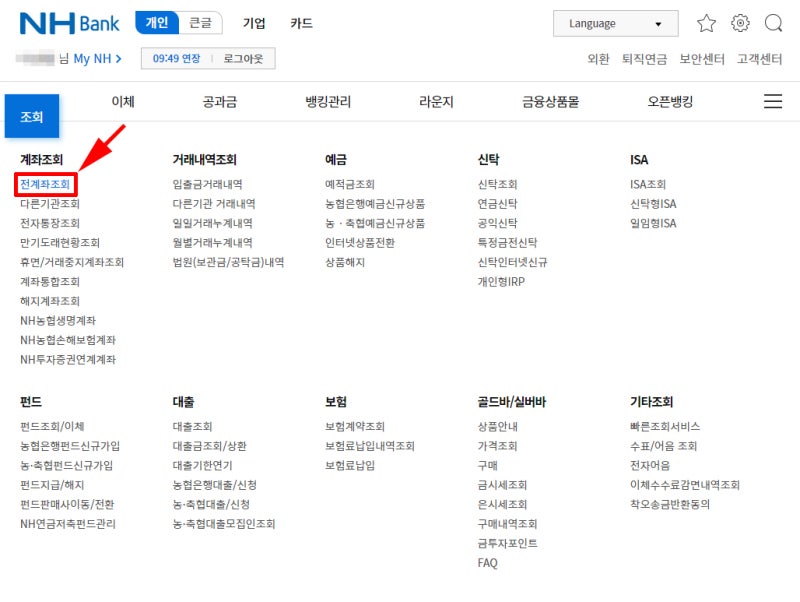Open 펀드조회/이체 link

click(x=52, y=427)
